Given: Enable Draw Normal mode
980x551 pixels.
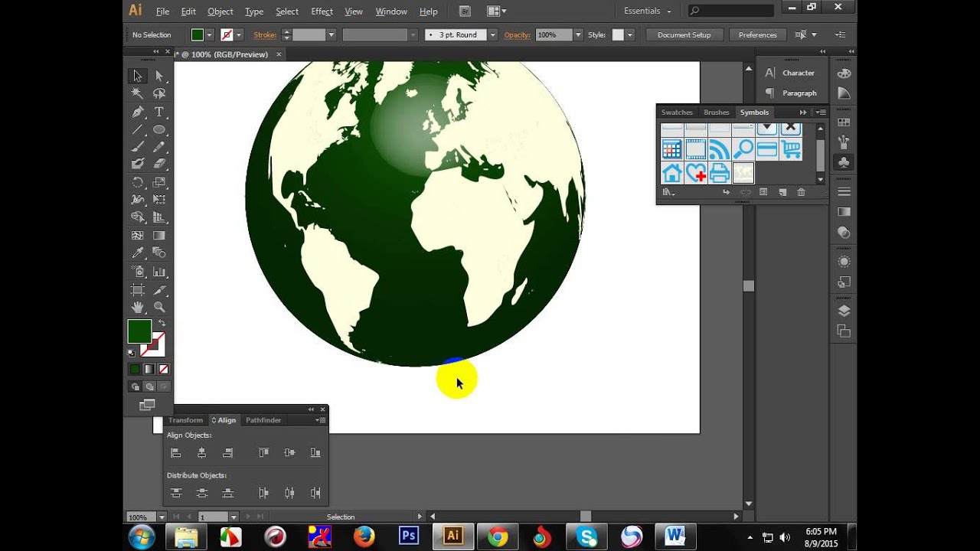Looking at the screenshot, I should click(136, 386).
